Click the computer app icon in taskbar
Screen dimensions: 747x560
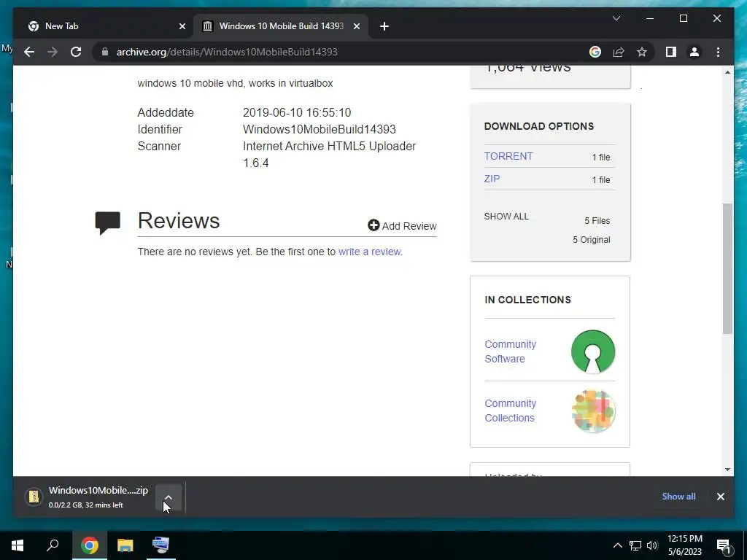point(160,545)
